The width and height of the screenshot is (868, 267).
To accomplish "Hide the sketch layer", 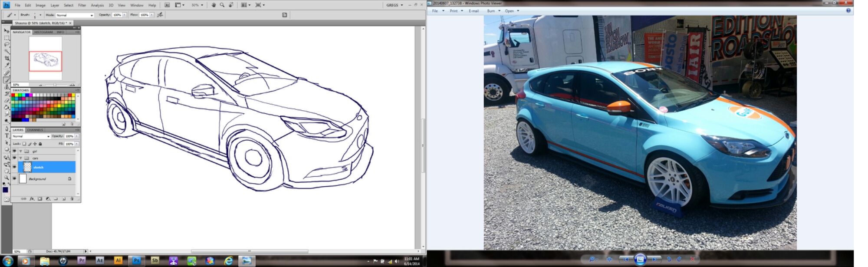I will pyautogui.click(x=14, y=167).
